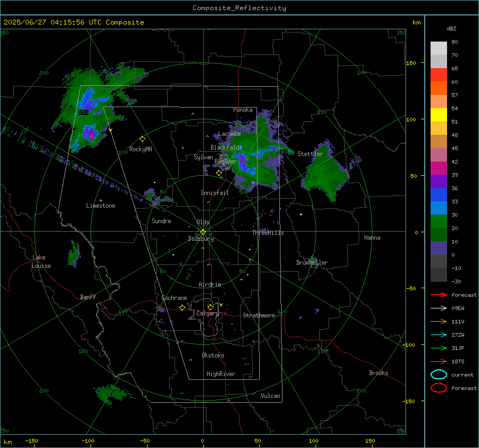The image size is (479, 448).
Task: Click the Lake Louise label
Action: tap(41, 262)
